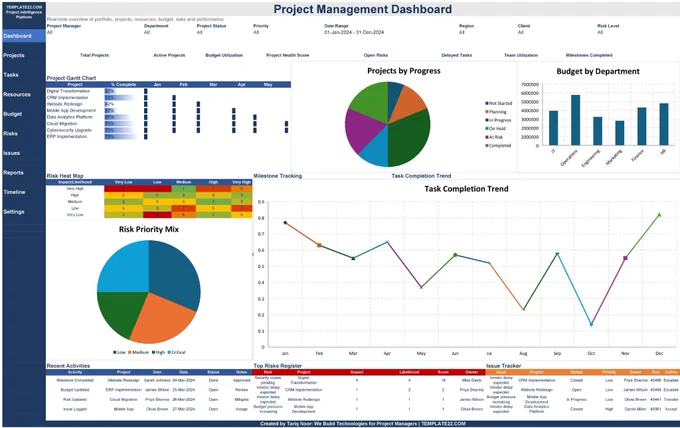
Task: Click the Projects by Progress chart title
Action: tap(404, 71)
